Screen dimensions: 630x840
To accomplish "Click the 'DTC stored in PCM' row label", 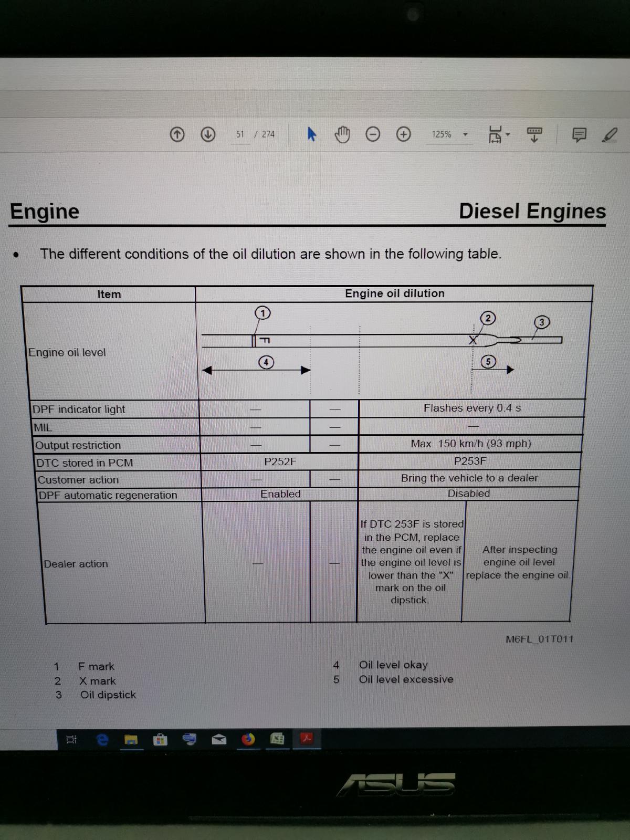I will click(85, 463).
